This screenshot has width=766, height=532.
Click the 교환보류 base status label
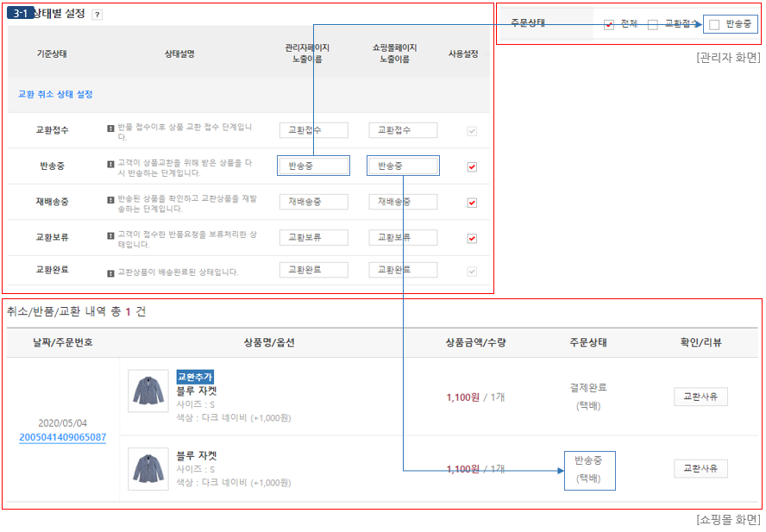[x=52, y=237]
